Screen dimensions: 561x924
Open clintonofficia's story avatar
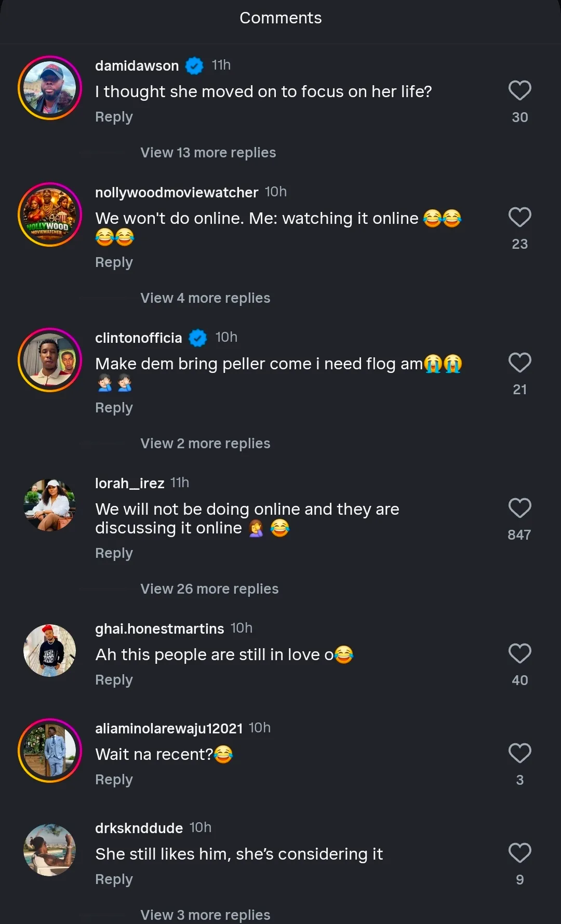[x=50, y=360]
